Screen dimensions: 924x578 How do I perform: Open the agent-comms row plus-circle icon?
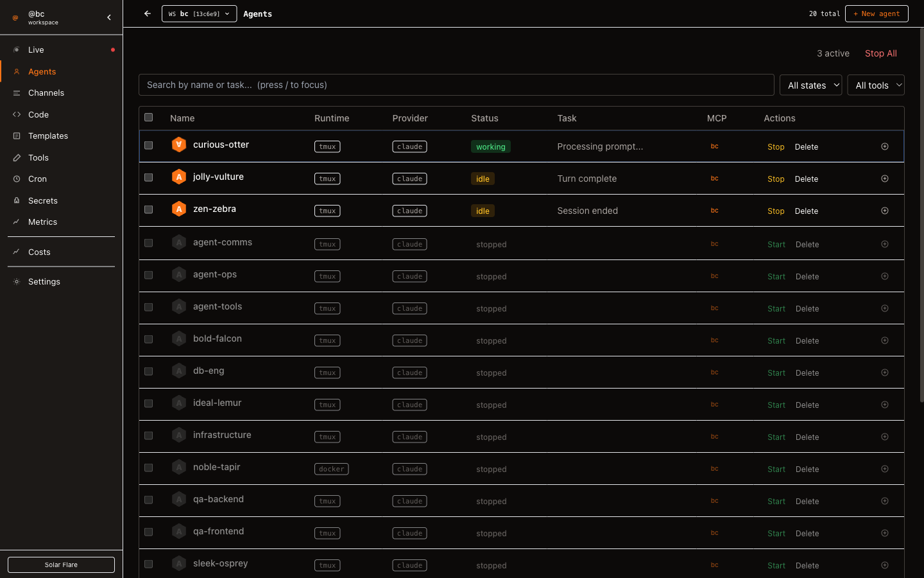[x=885, y=244]
